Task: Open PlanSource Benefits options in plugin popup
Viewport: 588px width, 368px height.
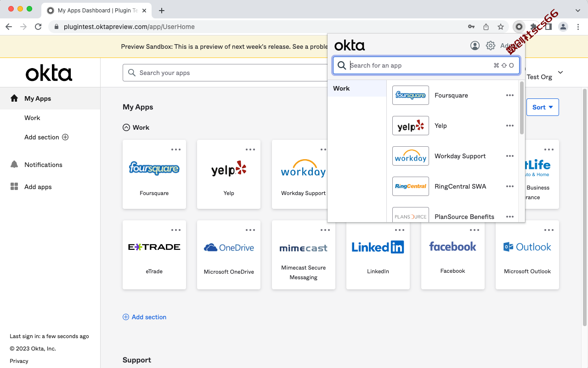Action: tap(510, 217)
